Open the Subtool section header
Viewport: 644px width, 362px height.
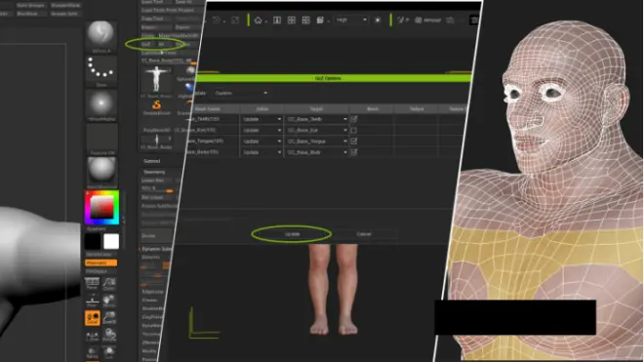[x=152, y=161]
